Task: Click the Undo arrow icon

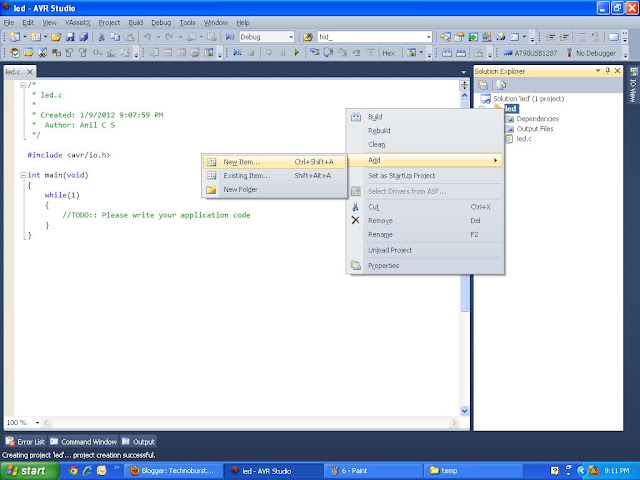Action: [x=148, y=37]
